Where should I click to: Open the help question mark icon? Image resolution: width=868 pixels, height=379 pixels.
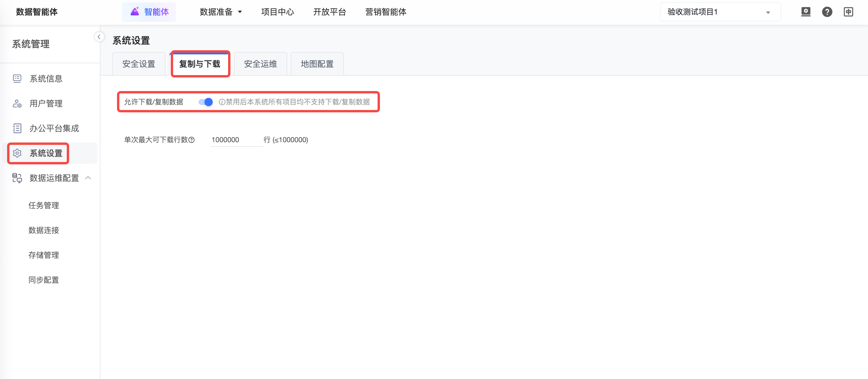tap(827, 12)
